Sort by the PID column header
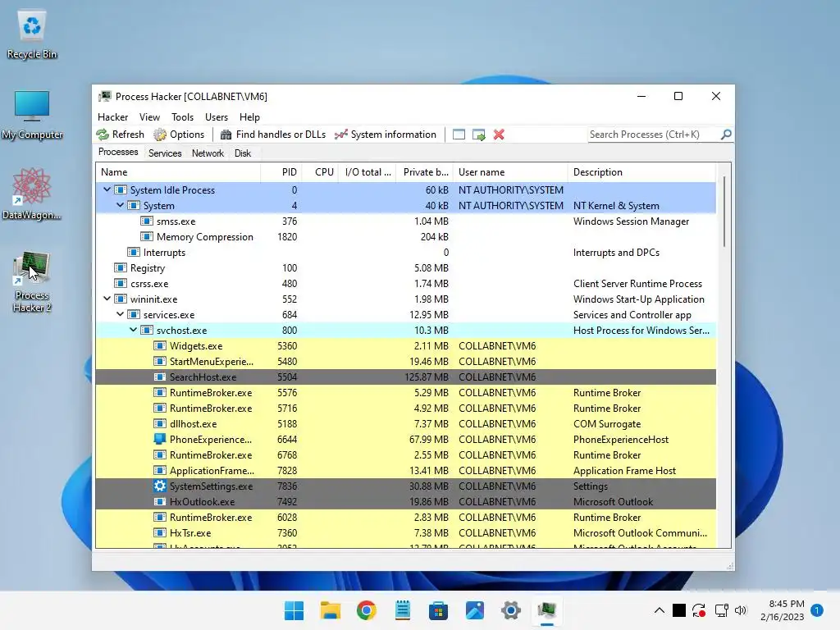The image size is (840, 630). click(x=281, y=172)
